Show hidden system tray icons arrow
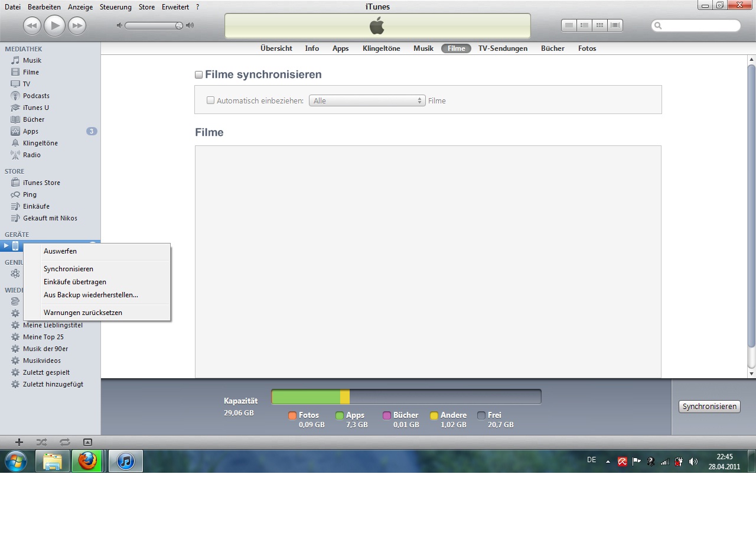The height and width of the screenshot is (552, 756). (608, 462)
